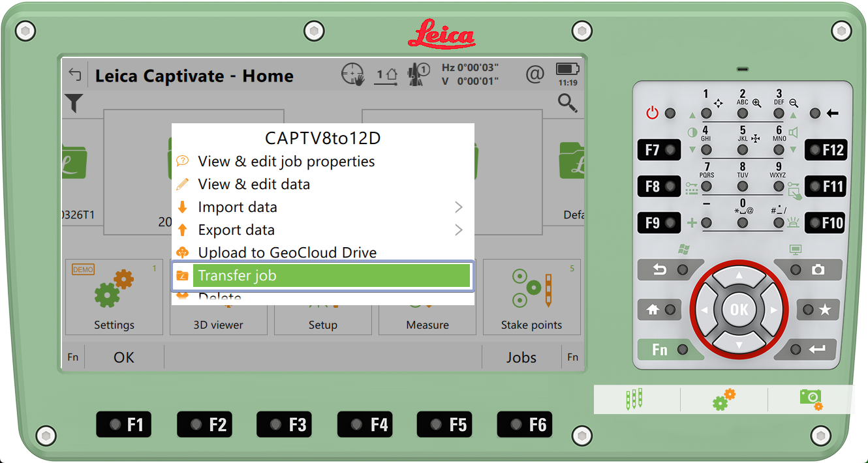Tap the left Fn softkey on screen
The width and height of the screenshot is (868, 463).
[x=72, y=357]
